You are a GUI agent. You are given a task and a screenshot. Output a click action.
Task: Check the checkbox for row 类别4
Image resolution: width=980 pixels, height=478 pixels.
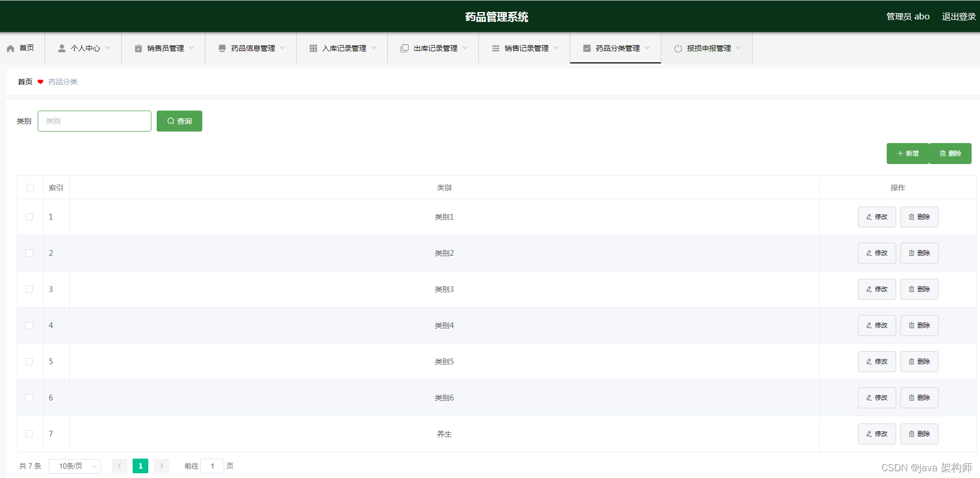(29, 325)
